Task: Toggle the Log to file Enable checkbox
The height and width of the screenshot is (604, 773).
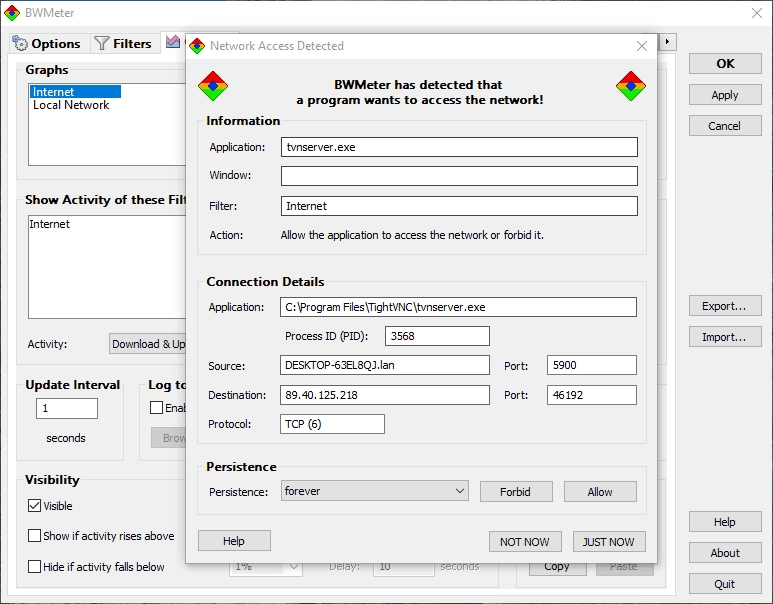Action: click(156, 408)
